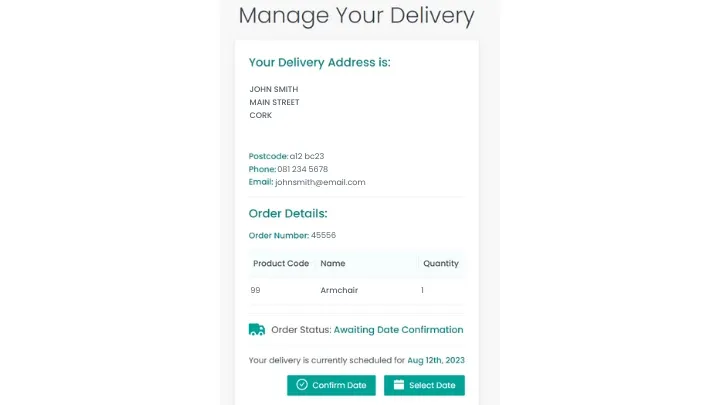The width and height of the screenshot is (720, 405).
Task: Click the Armchair product row name
Action: pyautogui.click(x=339, y=290)
